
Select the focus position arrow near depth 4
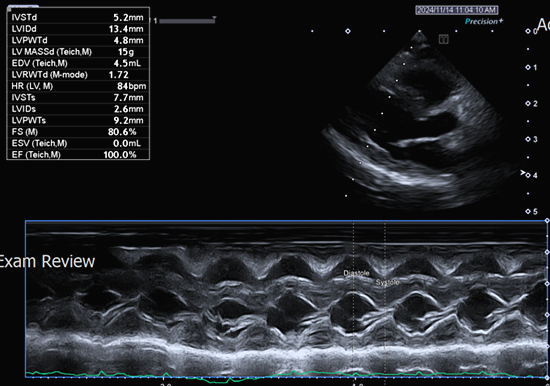523,173
